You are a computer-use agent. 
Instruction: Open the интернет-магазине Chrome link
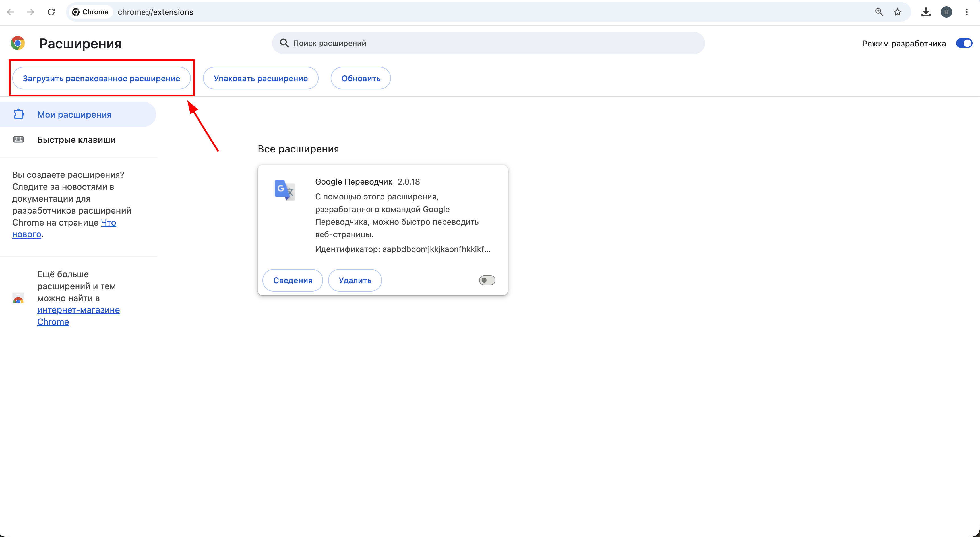pyautogui.click(x=78, y=316)
